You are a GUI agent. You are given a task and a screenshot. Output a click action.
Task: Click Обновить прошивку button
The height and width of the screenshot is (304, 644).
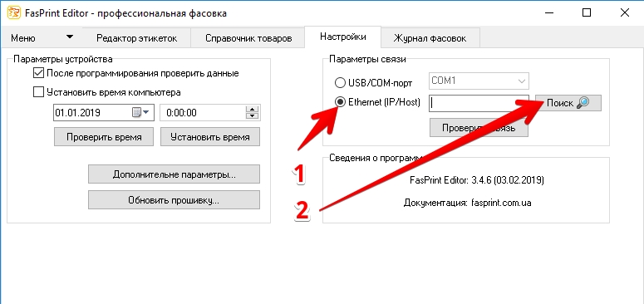(175, 200)
